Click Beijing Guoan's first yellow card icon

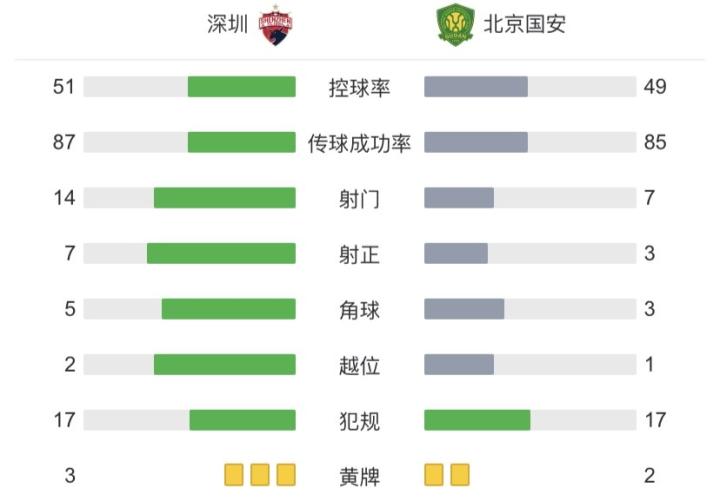pos(434,475)
